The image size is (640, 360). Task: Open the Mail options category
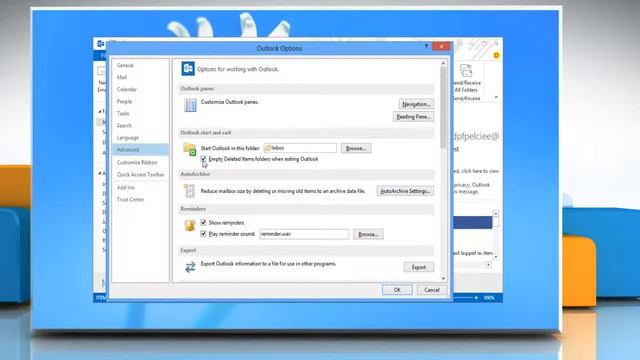click(122, 77)
